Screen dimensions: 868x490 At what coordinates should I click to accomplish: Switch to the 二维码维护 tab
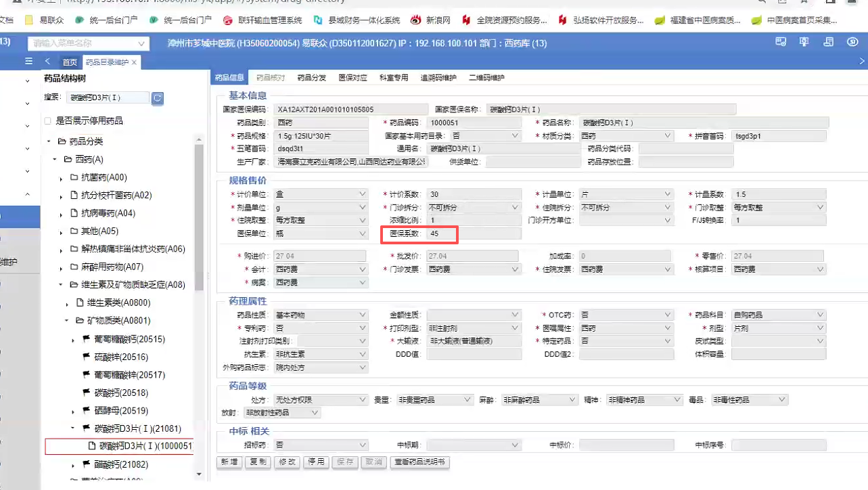pos(486,78)
